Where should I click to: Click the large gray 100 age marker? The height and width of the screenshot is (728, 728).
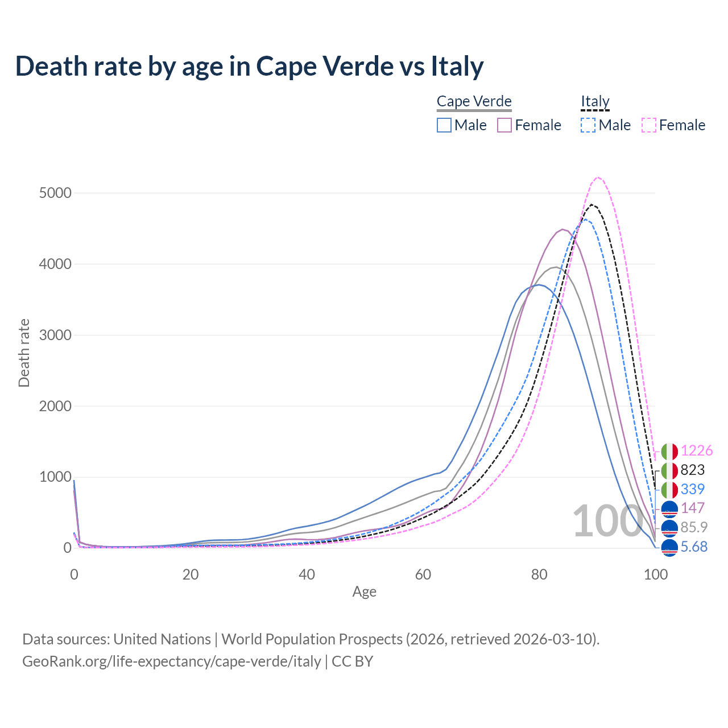pyautogui.click(x=607, y=521)
